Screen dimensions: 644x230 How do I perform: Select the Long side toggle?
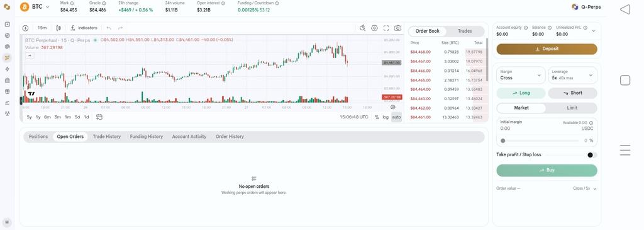click(x=521, y=93)
